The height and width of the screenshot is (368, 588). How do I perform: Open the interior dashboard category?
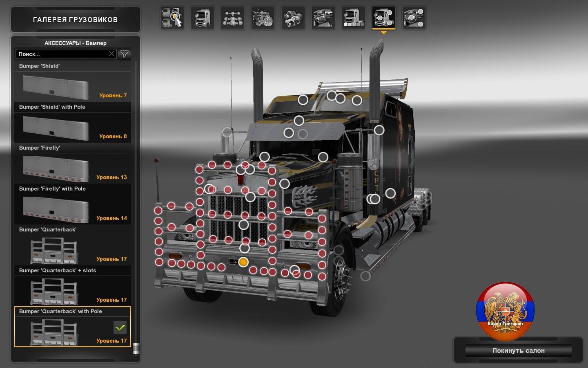click(x=323, y=18)
